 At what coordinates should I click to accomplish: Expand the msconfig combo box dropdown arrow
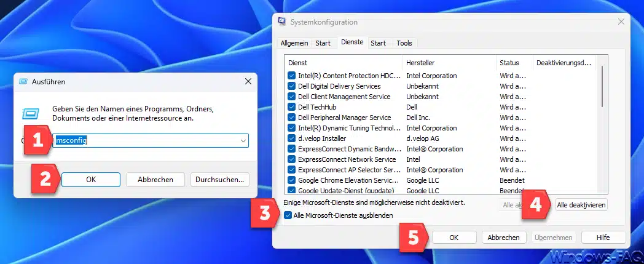point(243,141)
